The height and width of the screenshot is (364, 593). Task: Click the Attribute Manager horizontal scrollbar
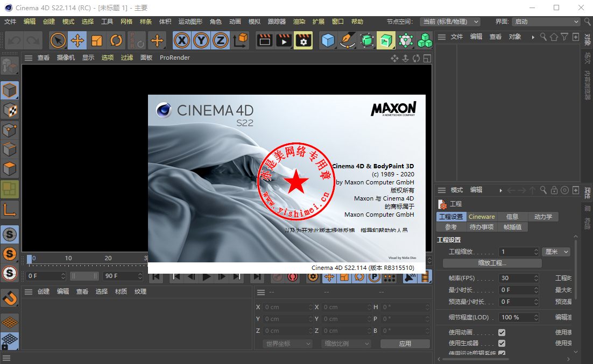[x=475, y=359]
